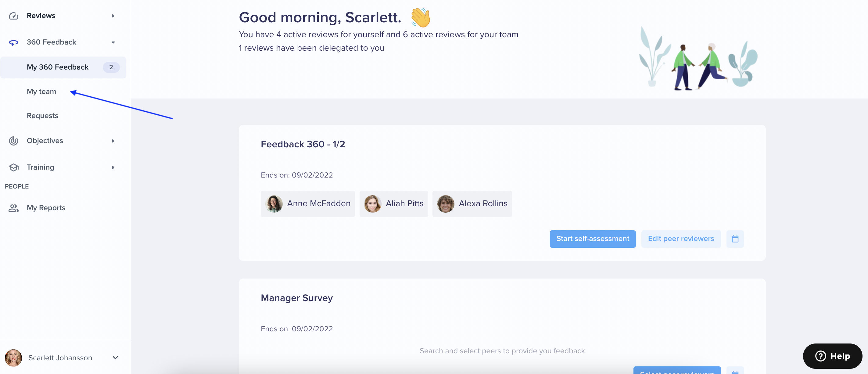Click the Help question mark icon
This screenshot has width=868, height=374.
point(820,356)
